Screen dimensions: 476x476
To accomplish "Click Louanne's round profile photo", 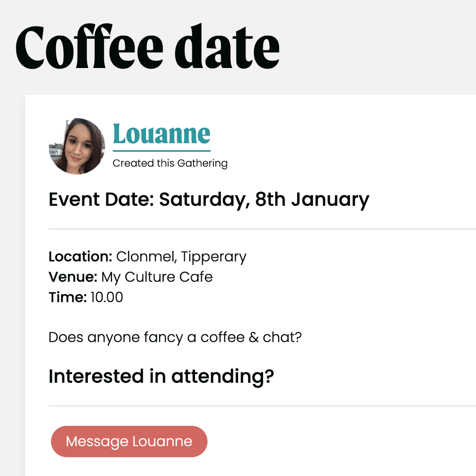I will coord(77,146).
